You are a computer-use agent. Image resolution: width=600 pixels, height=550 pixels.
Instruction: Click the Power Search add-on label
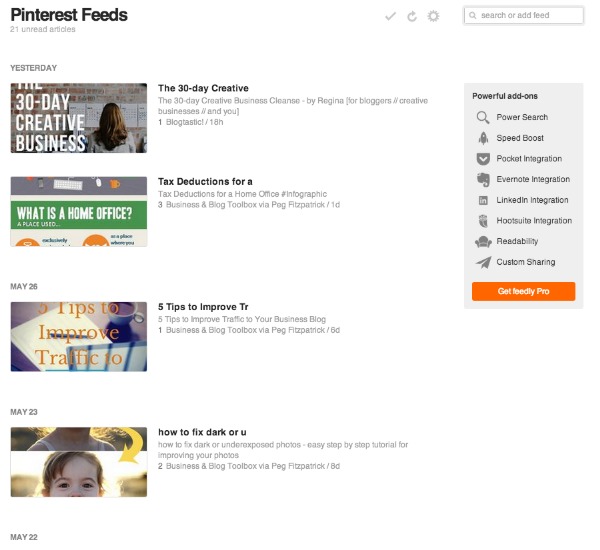pyautogui.click(x=522, y=118)
